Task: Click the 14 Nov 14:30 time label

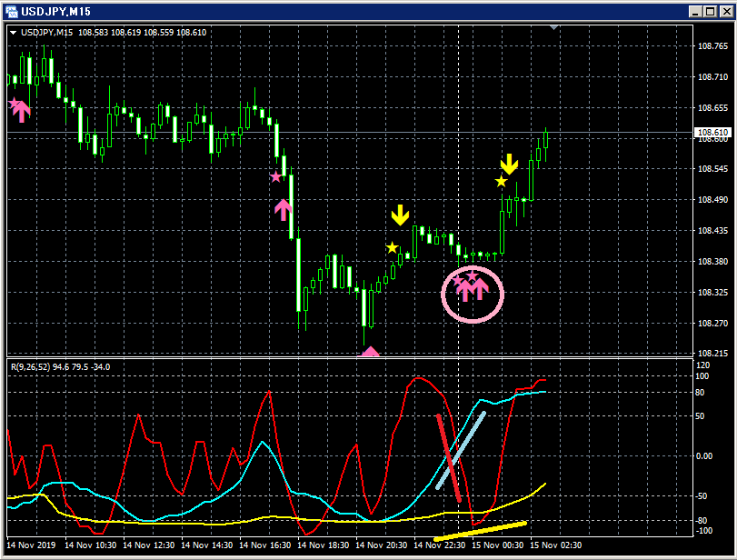Action: click(x=207, y=545)
